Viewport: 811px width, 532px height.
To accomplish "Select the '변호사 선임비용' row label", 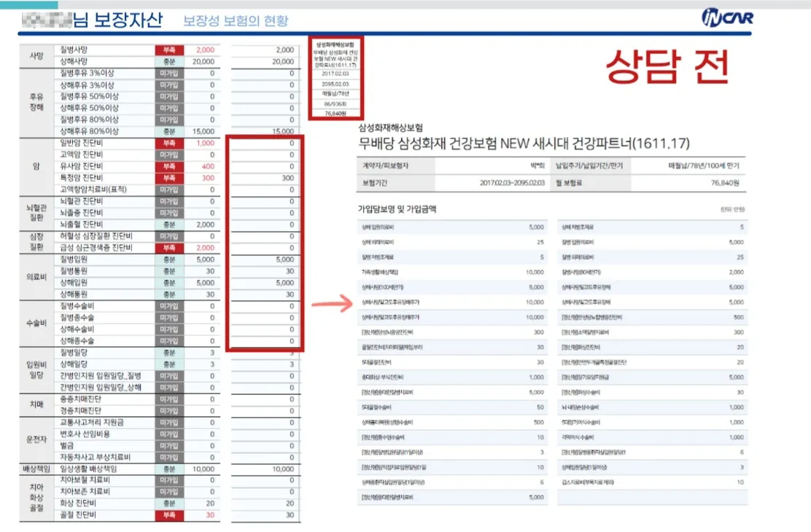I will pyautogui.click(x=85, y=434).
